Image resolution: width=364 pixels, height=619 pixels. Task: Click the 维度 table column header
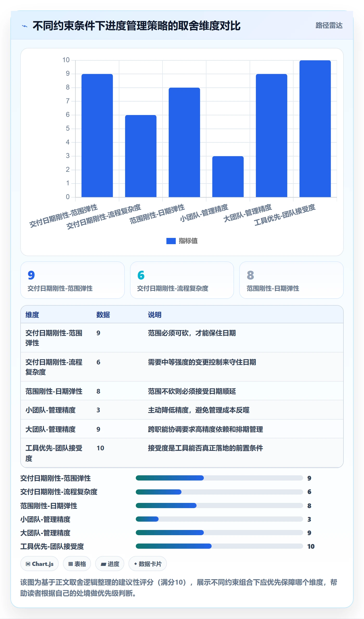pos(32,315)
